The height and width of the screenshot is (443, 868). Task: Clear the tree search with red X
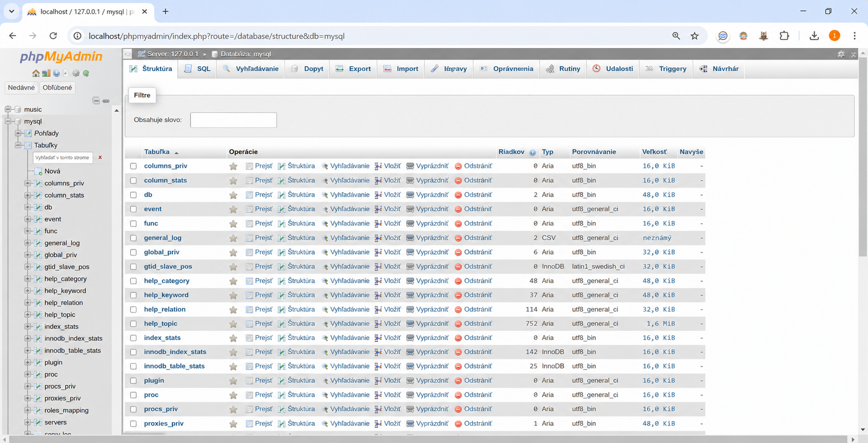[x=100, y=157]
